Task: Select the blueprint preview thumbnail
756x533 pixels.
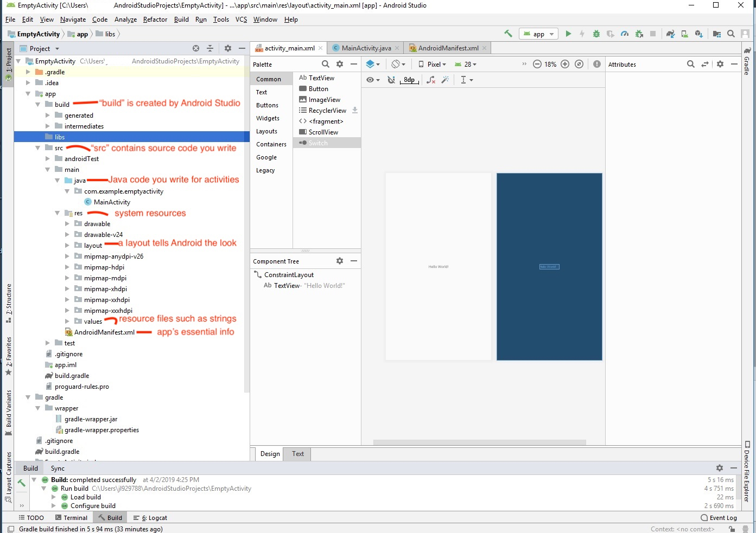Action: tap(549, 266)
